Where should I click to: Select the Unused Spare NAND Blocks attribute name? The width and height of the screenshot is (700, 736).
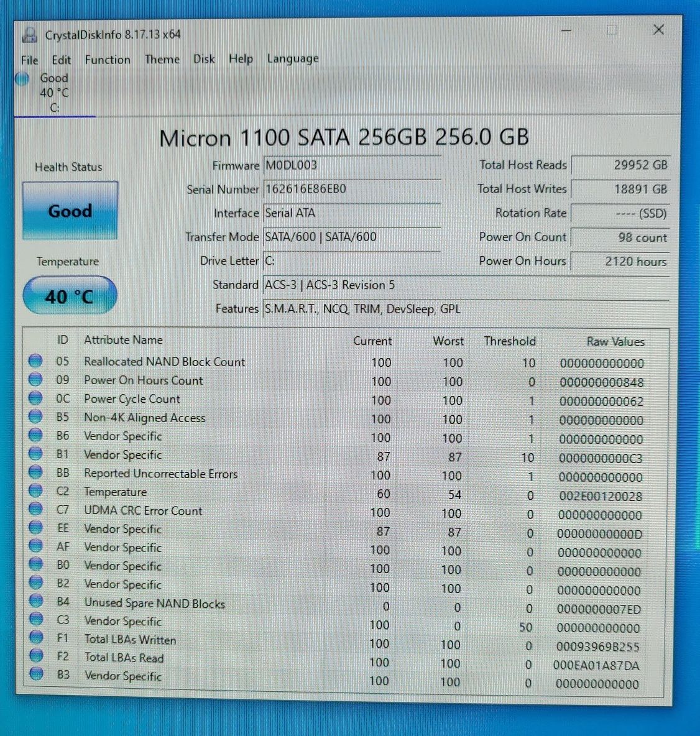pos(154,603)
